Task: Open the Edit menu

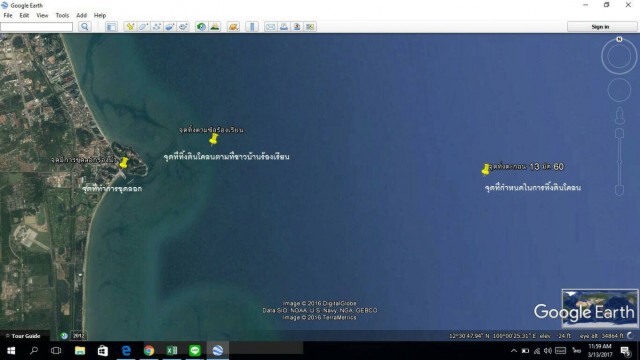Action: click(24, 15)
